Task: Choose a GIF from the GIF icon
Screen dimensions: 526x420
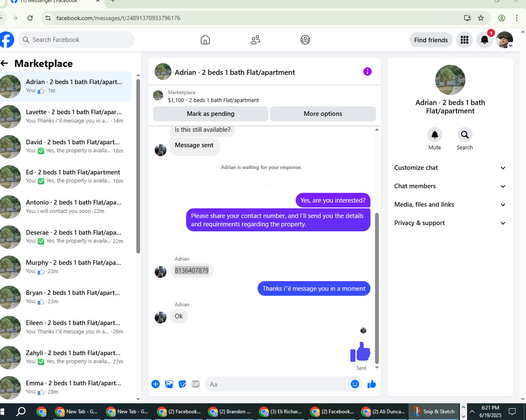Action: [x=196, y=384]
